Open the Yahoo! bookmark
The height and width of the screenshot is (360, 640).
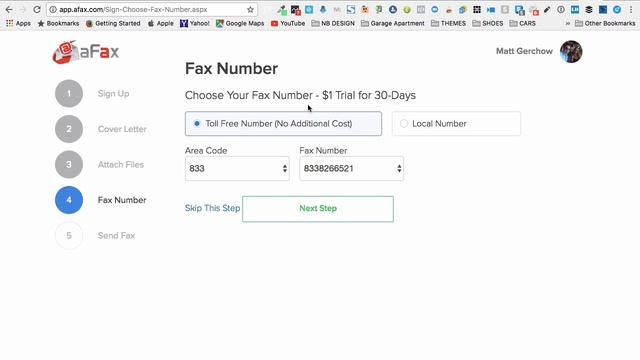coord(195,23)
